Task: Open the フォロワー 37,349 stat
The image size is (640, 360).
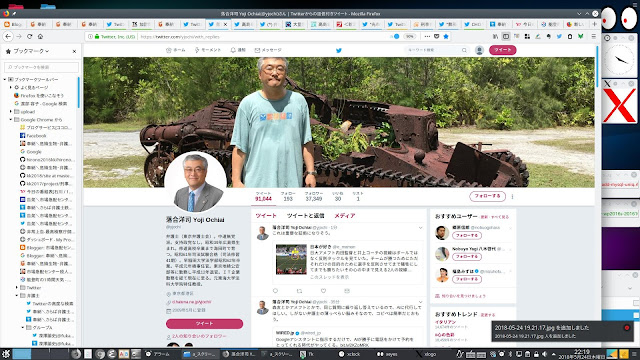Action: click(313, 196)
